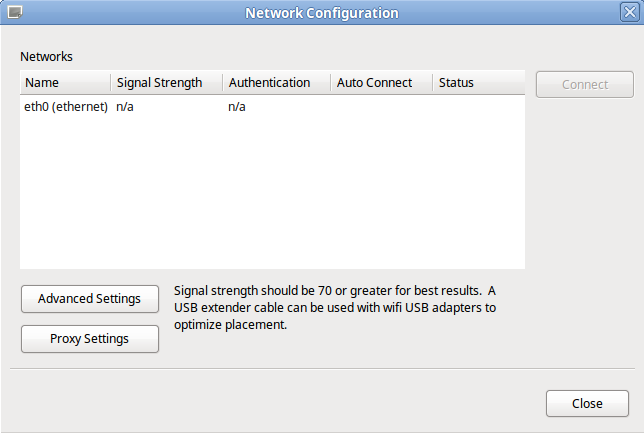Open Advanced Settings
This screenshot has height=433, width=644.
[89, 298]
